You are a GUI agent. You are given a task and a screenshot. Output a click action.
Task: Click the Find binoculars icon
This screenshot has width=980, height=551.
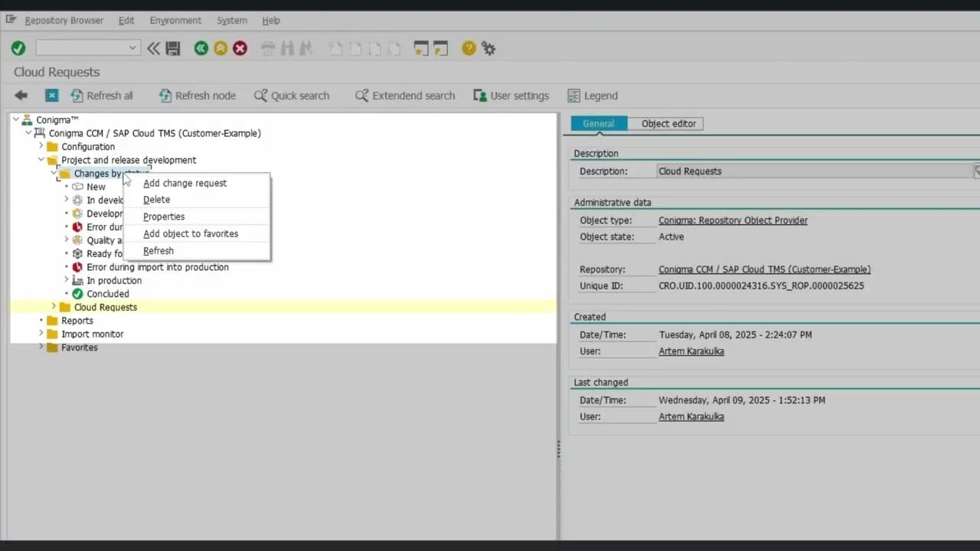coord(287,48)
